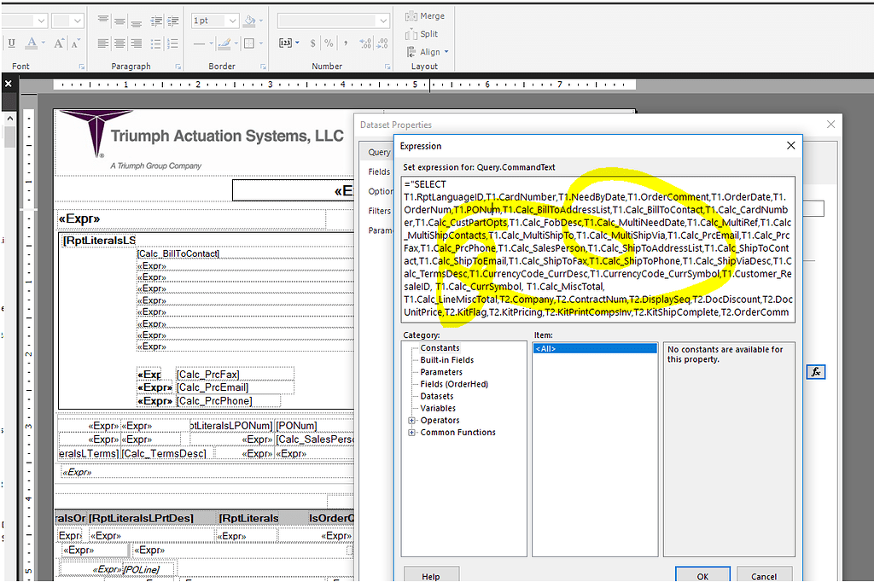This screenshot has width=874, height=588.
Task: Click the Merge cells icon
Action: click(411, 15)
